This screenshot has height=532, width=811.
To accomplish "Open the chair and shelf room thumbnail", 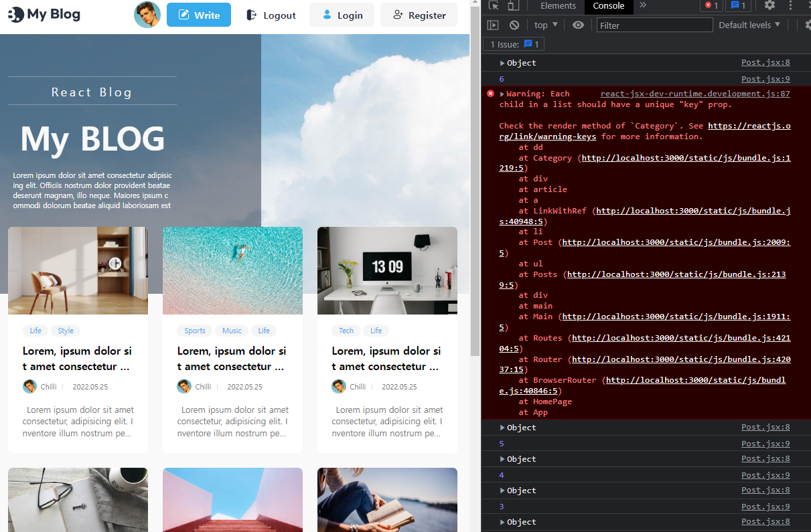I will tap(78, 270).
